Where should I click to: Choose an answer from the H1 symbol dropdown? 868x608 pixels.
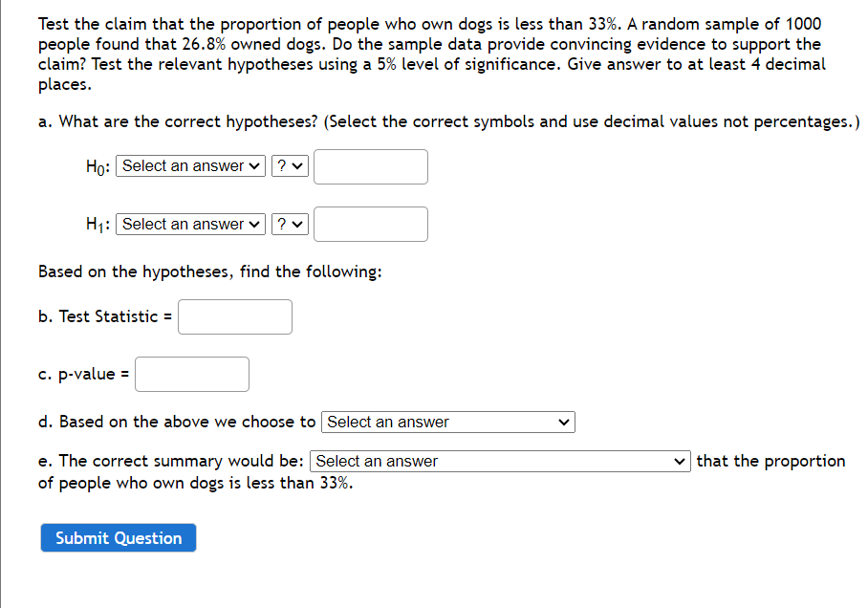(290, 224)
